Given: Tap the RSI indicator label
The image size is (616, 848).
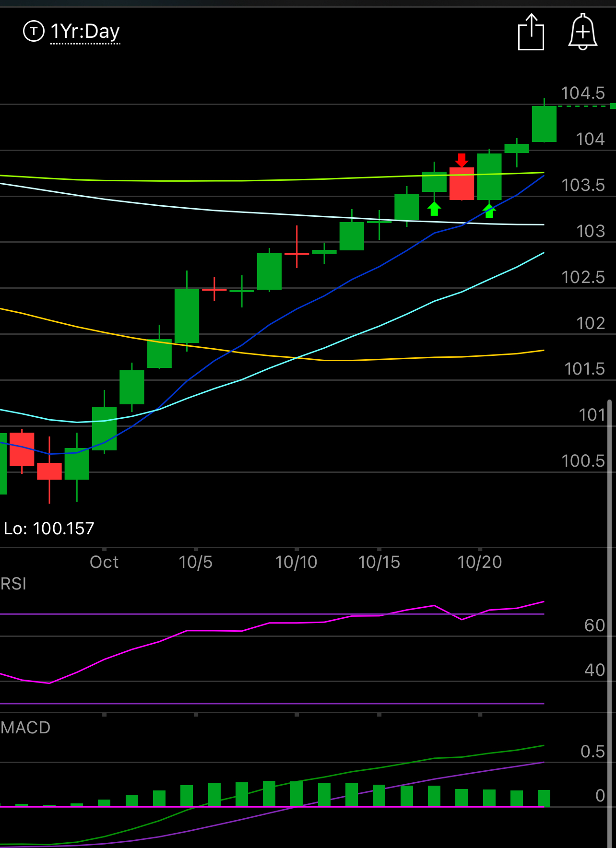Looking at the screenshot, I should (x=13, y=584).
